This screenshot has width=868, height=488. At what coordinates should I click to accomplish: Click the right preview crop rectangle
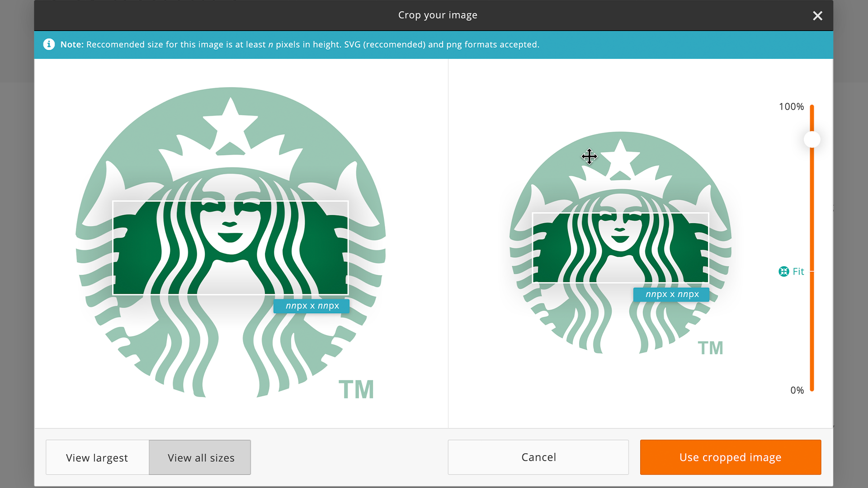(x=620, y=248)
